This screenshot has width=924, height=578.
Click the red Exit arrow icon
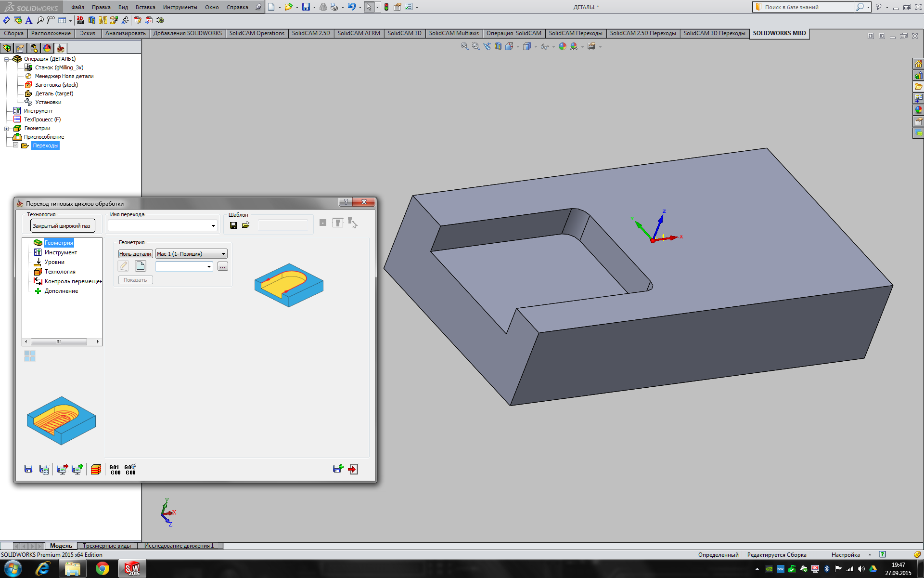click(353, 470)
